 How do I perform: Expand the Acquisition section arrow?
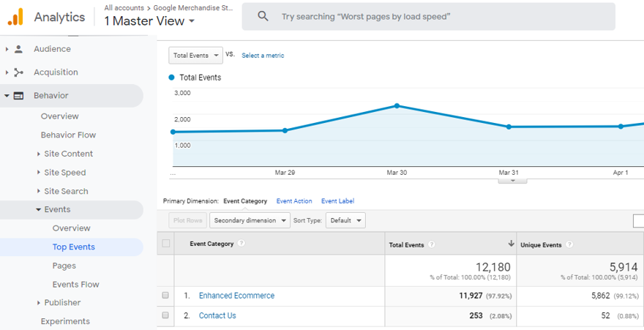point(7,72)
